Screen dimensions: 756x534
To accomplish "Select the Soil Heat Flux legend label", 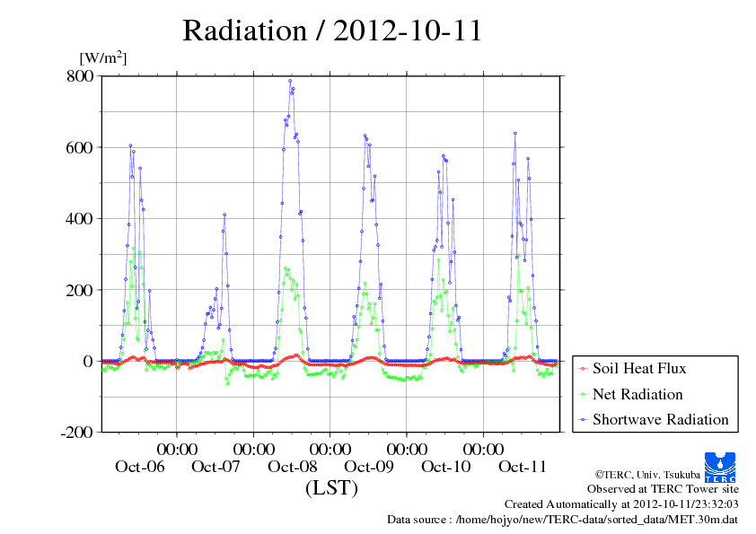I will (x=639, y=369).
